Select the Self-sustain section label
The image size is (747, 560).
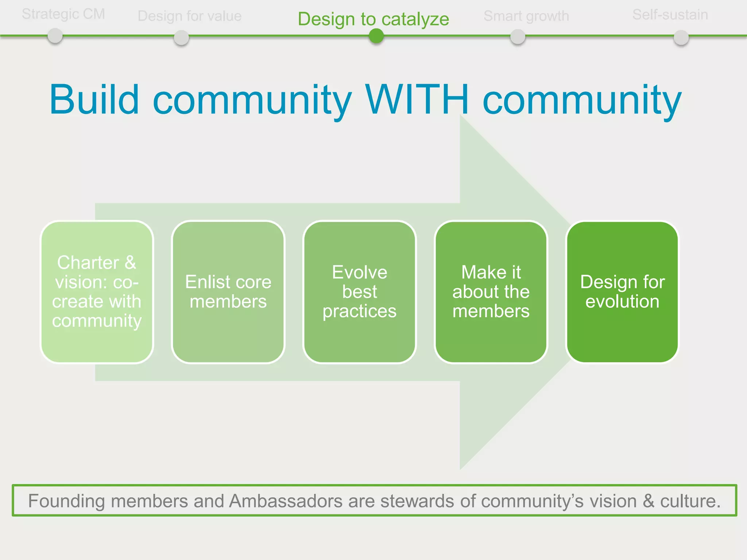670,15
